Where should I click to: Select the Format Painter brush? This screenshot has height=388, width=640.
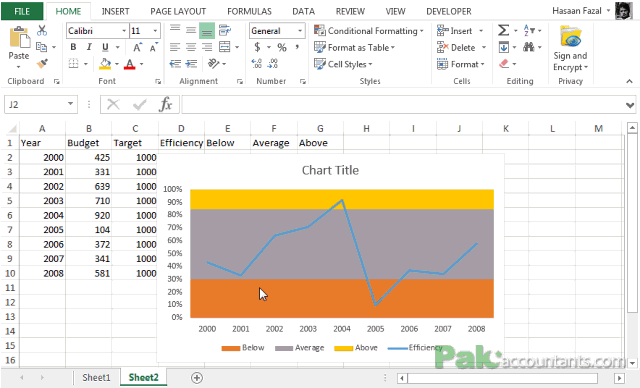click(42, 64)
